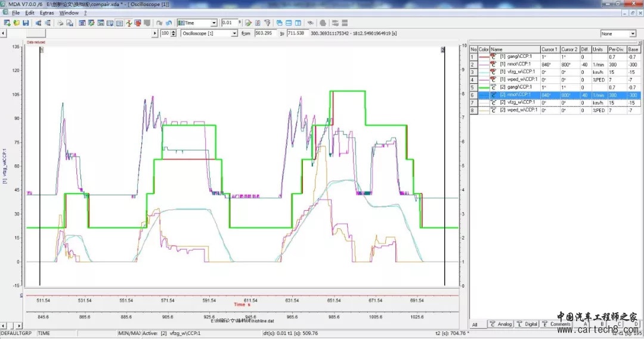Toggle signal icon for [1] wped_w\CCP:1
The height and width of the screenshot is (339, 644).
493,79
